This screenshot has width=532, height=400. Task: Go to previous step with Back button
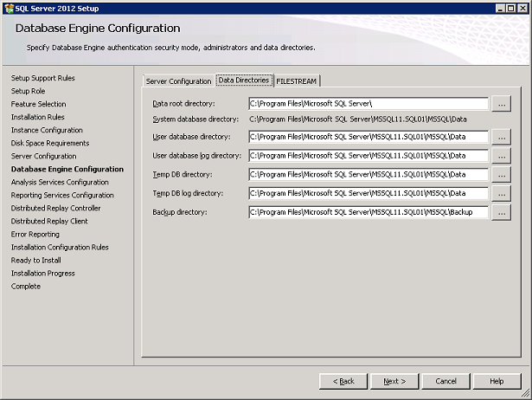[343, 381]
